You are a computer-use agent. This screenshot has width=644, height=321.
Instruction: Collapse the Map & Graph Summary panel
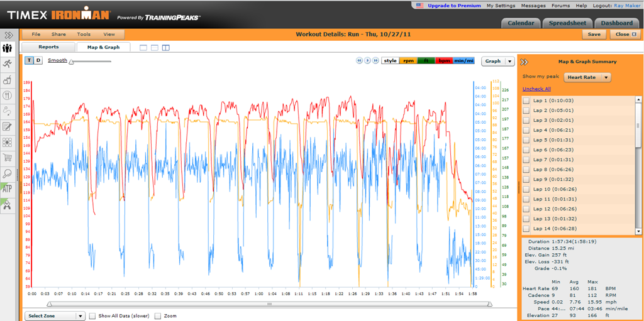click(x=524, y=62)
